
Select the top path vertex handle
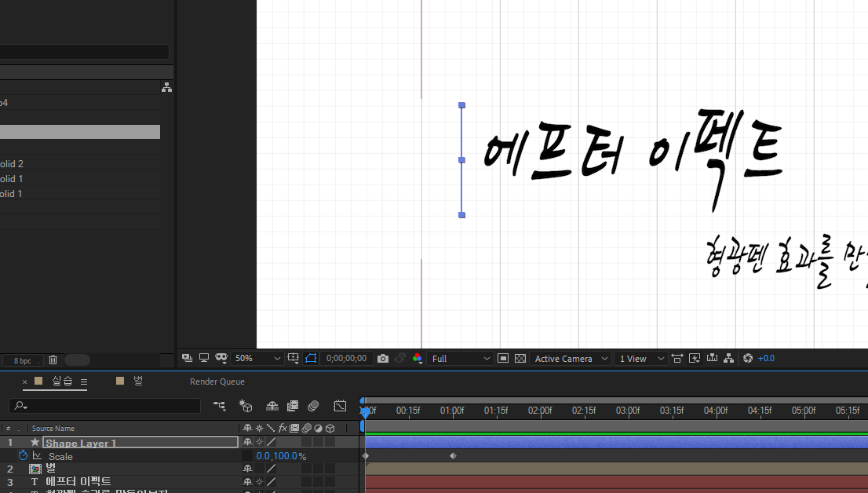(x=461, y=105)
